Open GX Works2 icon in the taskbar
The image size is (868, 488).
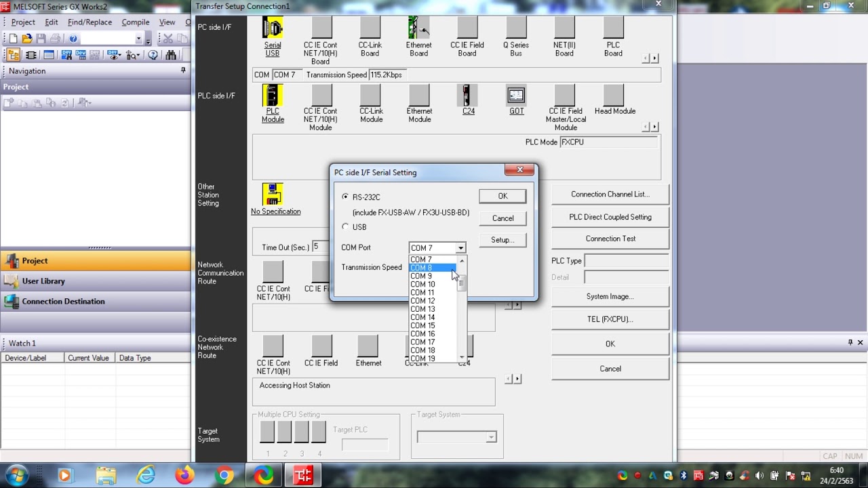click(302, 475)
